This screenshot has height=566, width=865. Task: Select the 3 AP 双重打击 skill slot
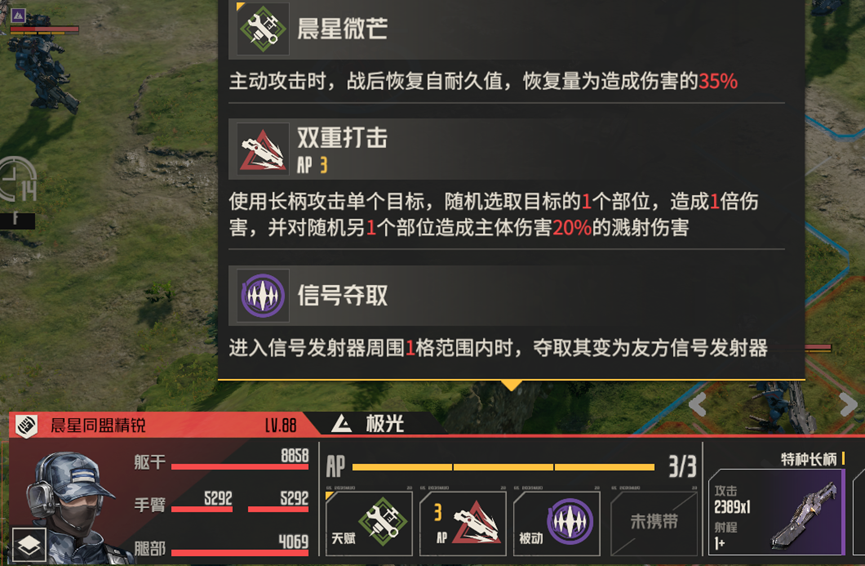point(463,523)
